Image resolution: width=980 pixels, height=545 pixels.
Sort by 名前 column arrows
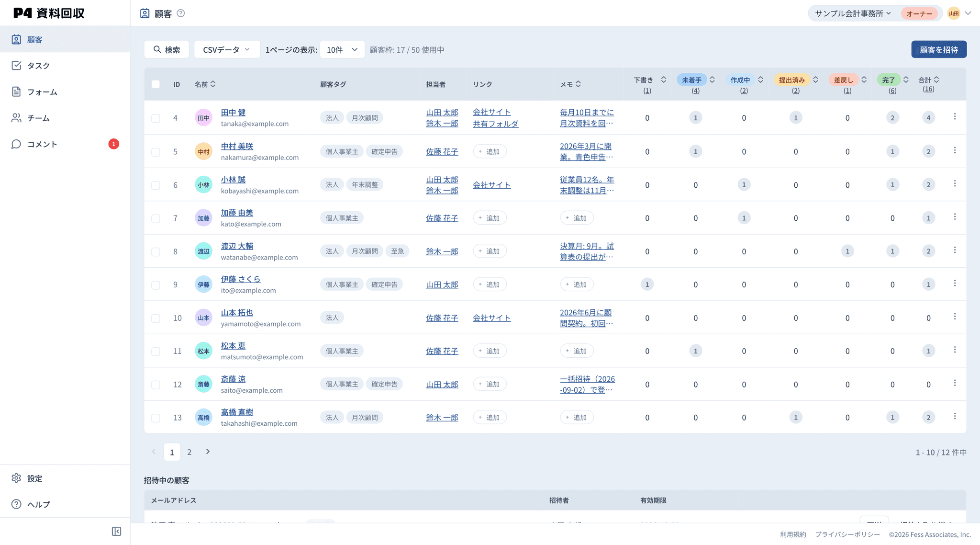point(213,84)
